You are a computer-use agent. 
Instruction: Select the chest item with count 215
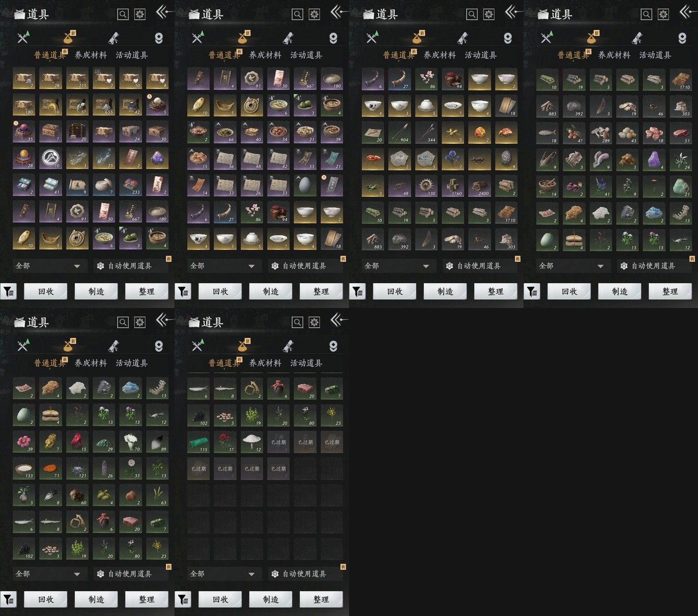77,78
